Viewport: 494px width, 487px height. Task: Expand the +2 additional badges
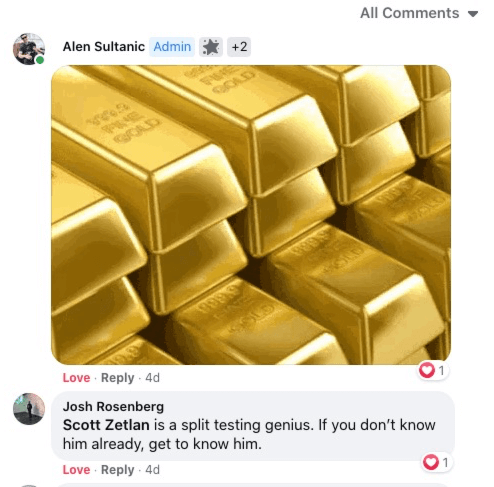(239, 47)
